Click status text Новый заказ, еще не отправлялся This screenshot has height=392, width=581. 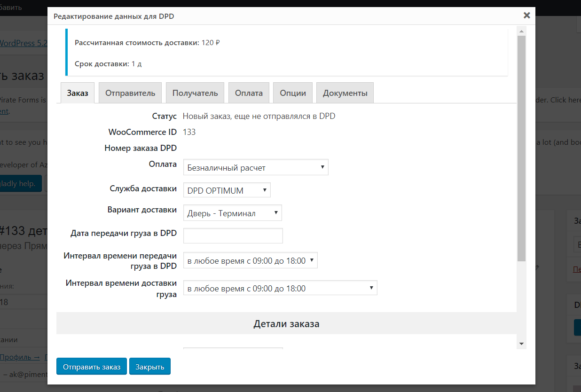(259, 116)
